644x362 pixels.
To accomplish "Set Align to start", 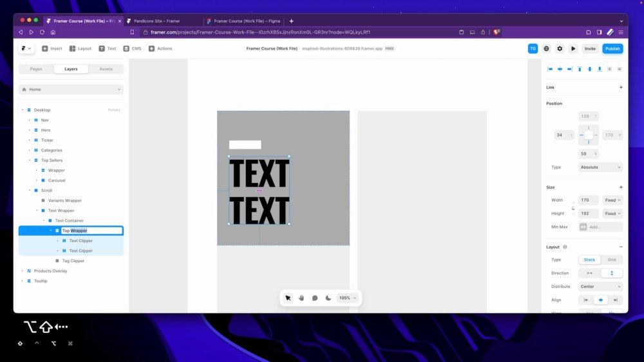I will coord(585,300).
